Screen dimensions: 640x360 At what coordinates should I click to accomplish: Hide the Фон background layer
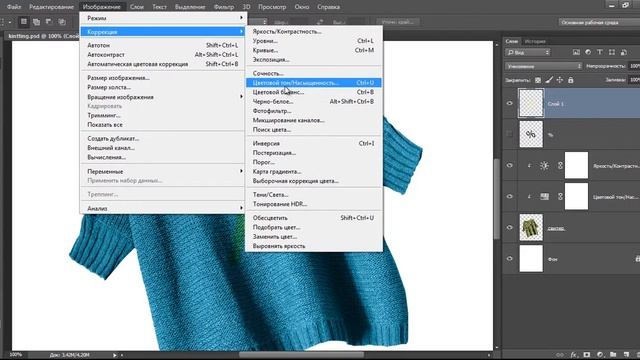click(x=509, y=258)
